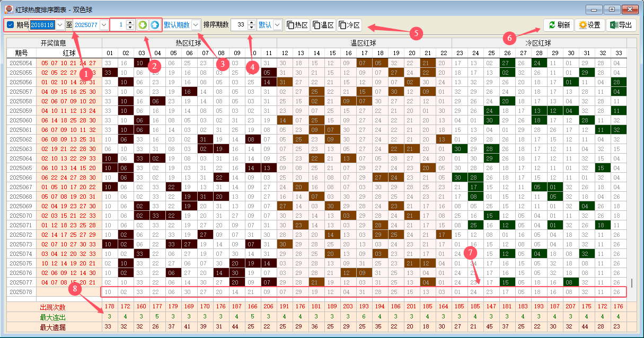Select the row for period 2025066
Image resolution: width=644 pixels, height=338 pixels.
[21, 177]
